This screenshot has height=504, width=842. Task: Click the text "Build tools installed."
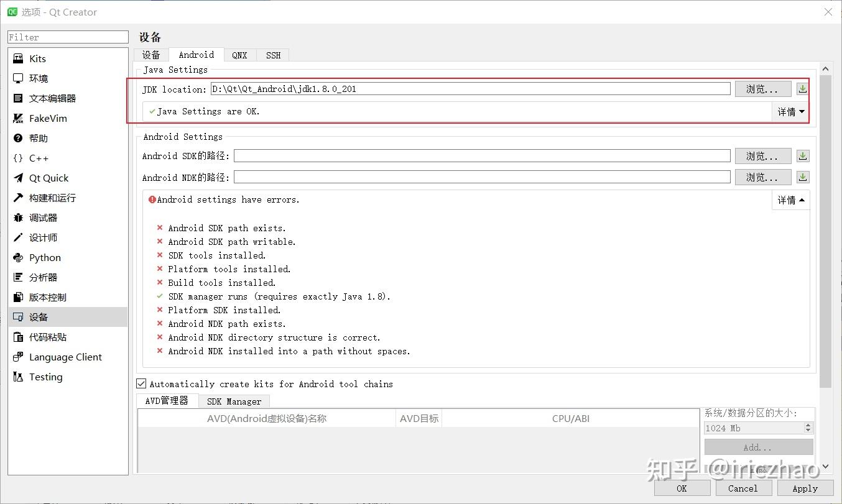tap(222, 283)
